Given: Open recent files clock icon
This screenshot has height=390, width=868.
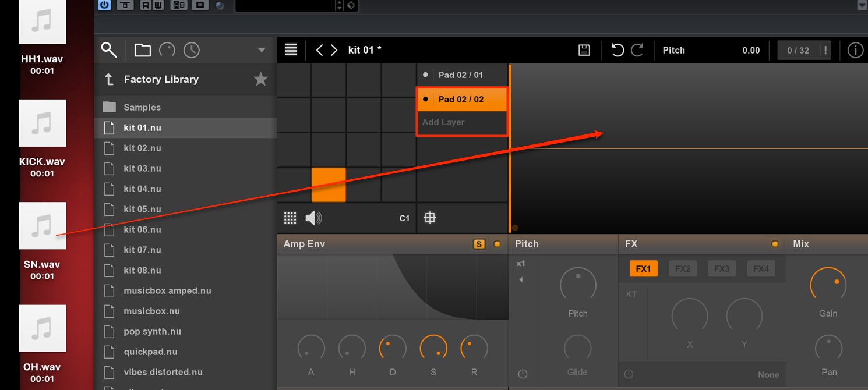Looking at the screenshot, I should (191, 50).
